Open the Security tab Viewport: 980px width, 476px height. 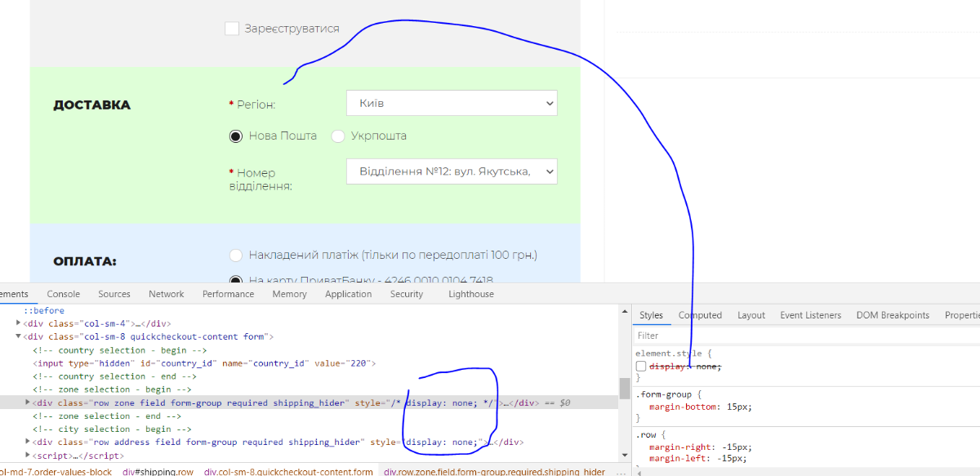point(407,294)
